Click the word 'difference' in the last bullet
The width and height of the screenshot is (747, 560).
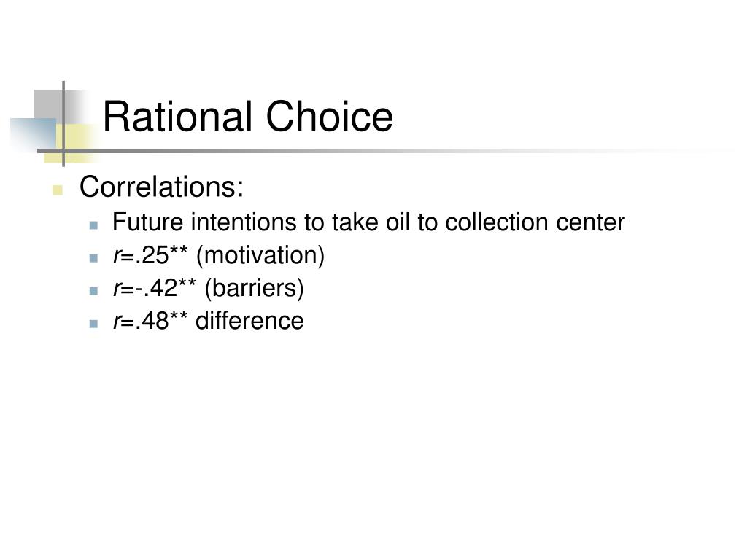coord(249,321)
